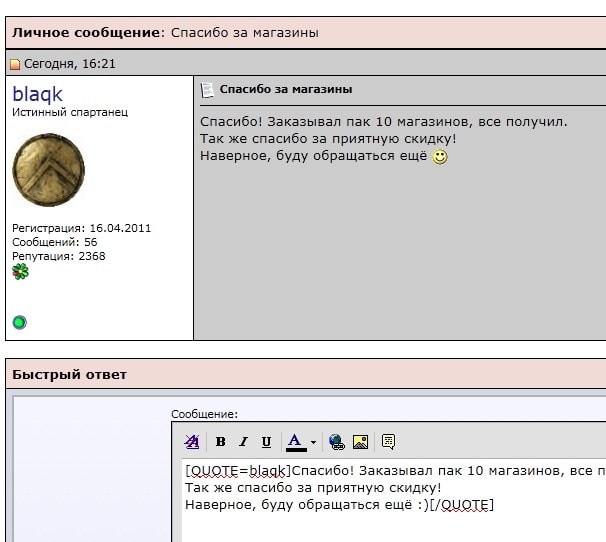Toggle underline formatting in quick reply
Viewport: 606px width, 542px height.
pos(266,441)
